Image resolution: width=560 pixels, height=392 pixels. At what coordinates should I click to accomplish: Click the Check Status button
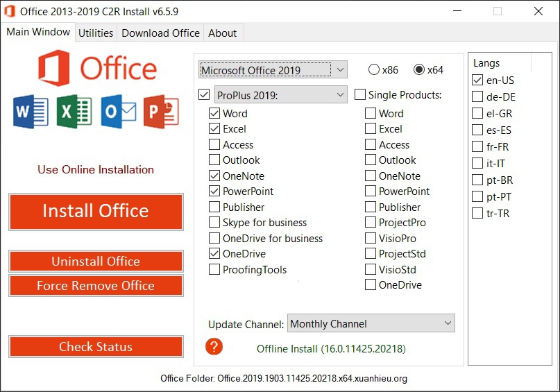(96, 347)
